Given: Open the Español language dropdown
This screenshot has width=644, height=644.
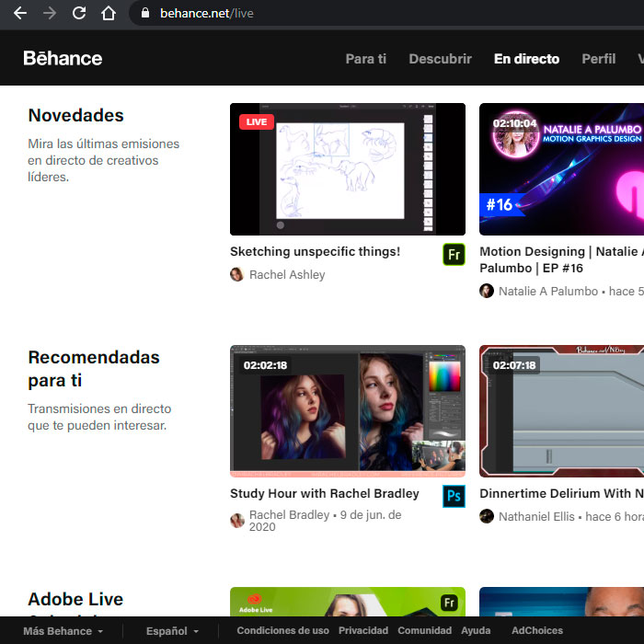Looking at the screenshot, I should [x=172, y=631].
